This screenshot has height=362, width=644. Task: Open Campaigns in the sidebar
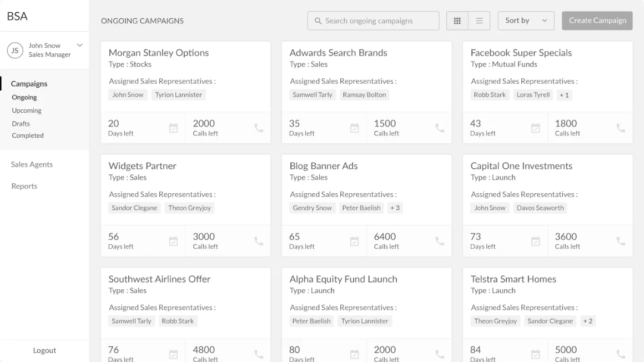point(29,83)
